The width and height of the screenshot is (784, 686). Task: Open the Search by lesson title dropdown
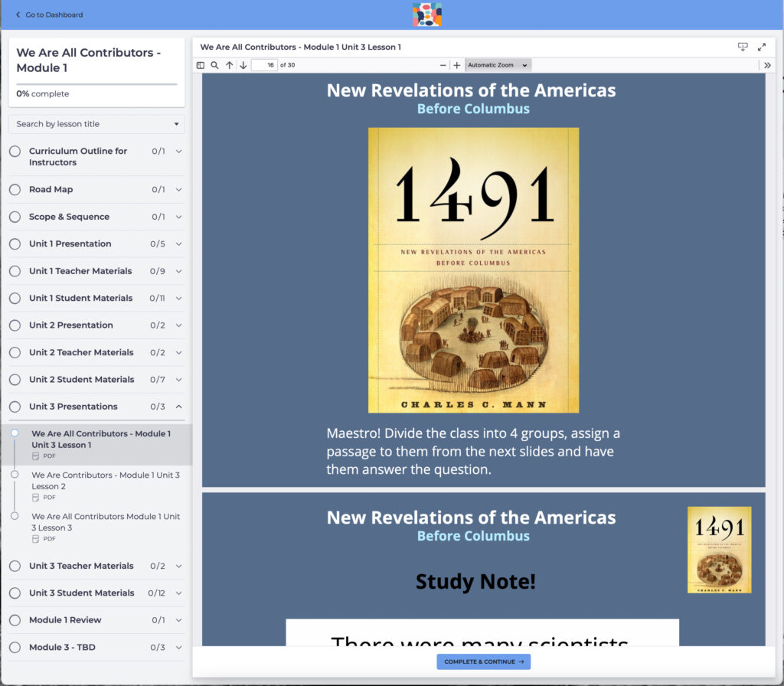point(96,124)
